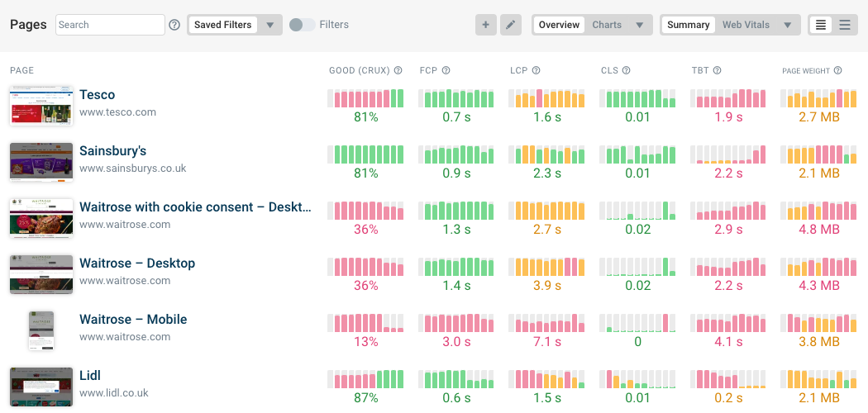Open the Tesco page link
The height and width of the screenshot is (413, 868).
point(98,94)
